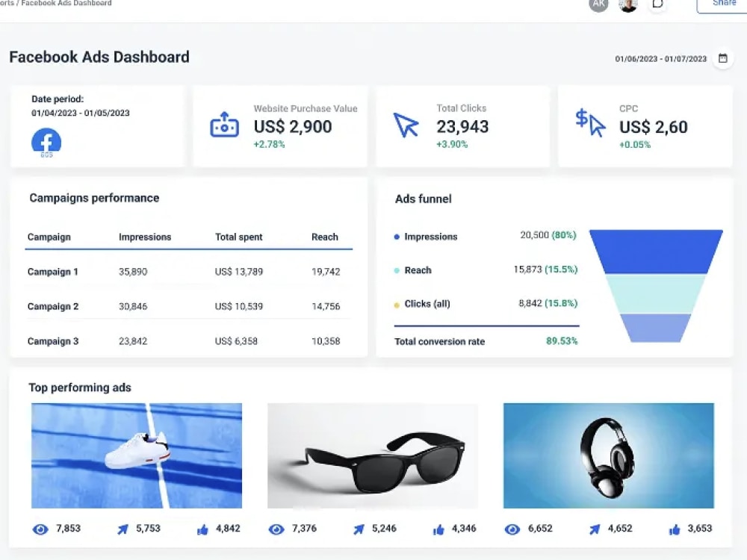
Task: Click the Campaigns performance heading
Action: (x=94, y=198)
